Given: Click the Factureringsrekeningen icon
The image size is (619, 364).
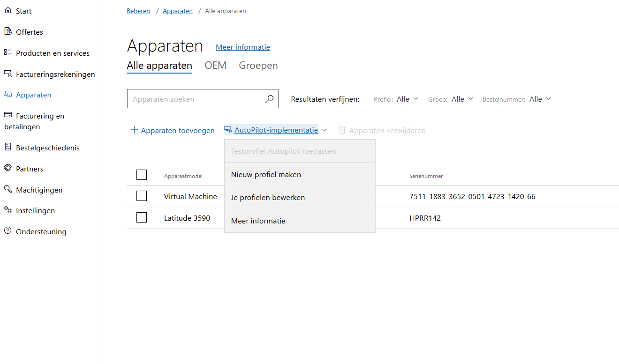Looking at the screenshot, I should click(8, 74).
